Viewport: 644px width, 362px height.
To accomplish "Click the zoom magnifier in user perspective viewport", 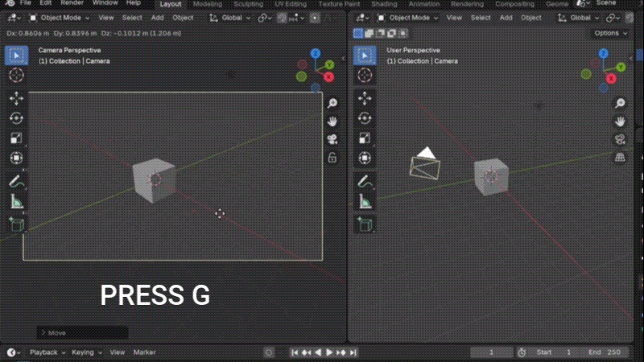I will 620,103.
